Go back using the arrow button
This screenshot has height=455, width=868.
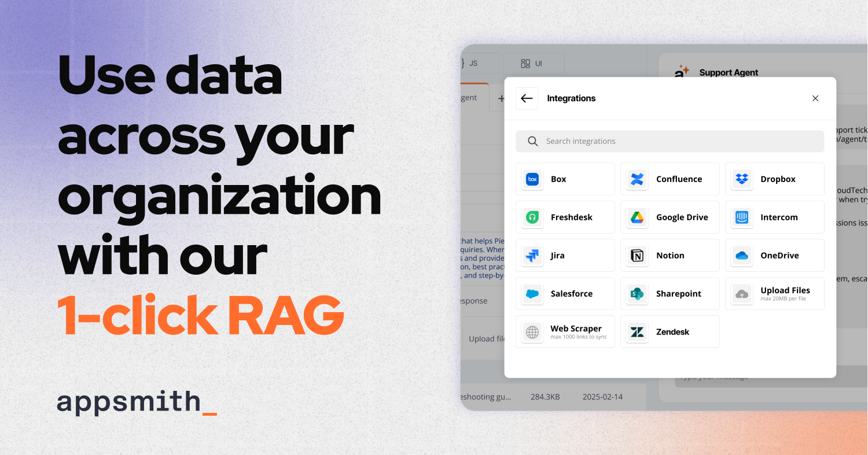(527, 98)
